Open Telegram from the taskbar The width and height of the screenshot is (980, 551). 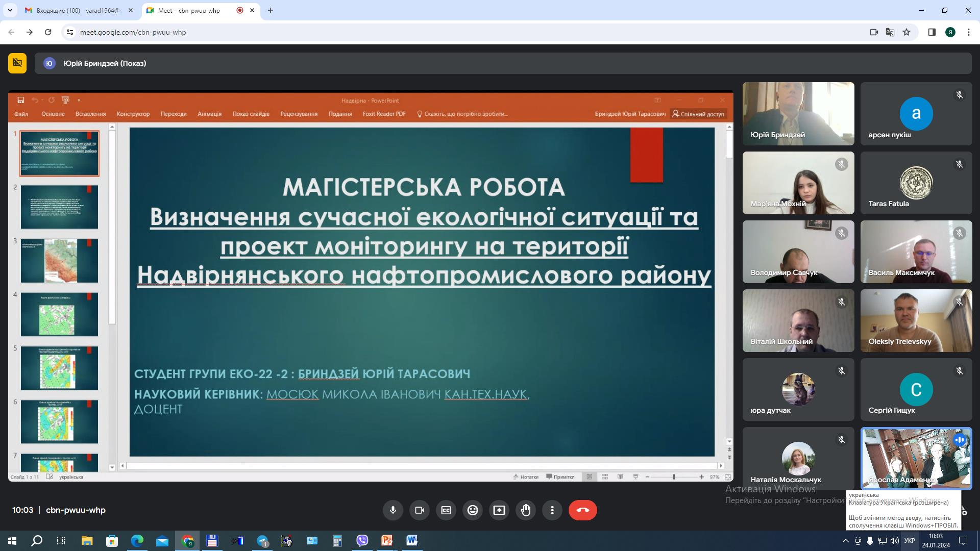(262, 541)
